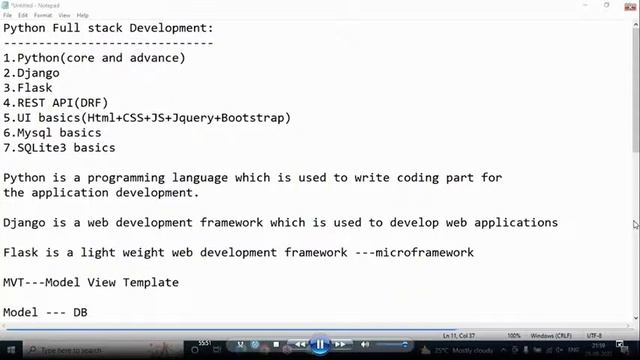Screen dimensions: 640x360
Task: Open the View menu in Notepad
Action: tap(64, 15)
